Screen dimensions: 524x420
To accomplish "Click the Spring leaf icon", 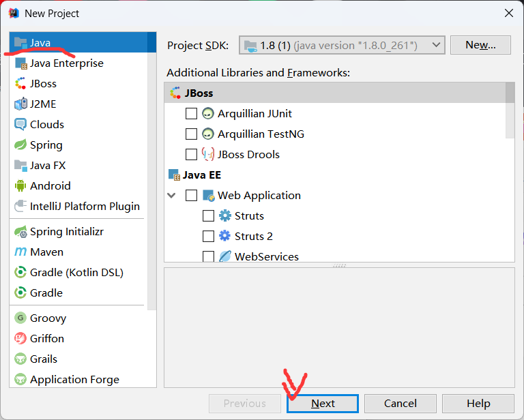I will pyautogui.click(x=20, y=145).
